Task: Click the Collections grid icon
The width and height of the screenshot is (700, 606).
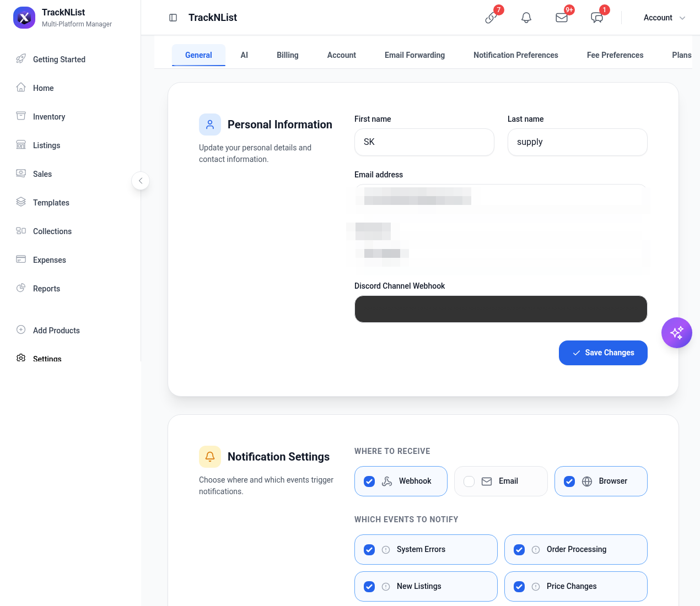Action: 21,231
